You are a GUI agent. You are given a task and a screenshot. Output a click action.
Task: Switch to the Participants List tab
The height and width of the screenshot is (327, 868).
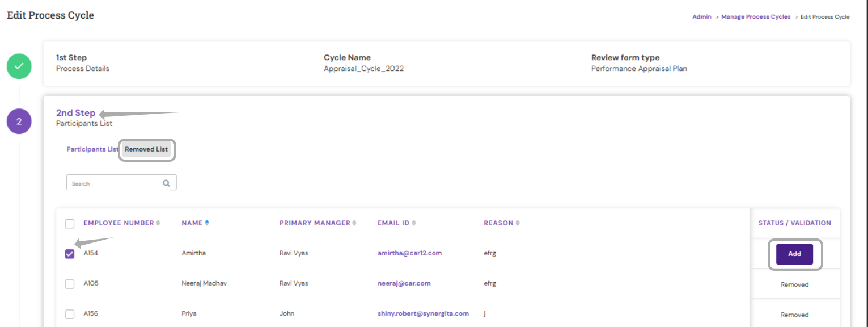pos(92,149)
